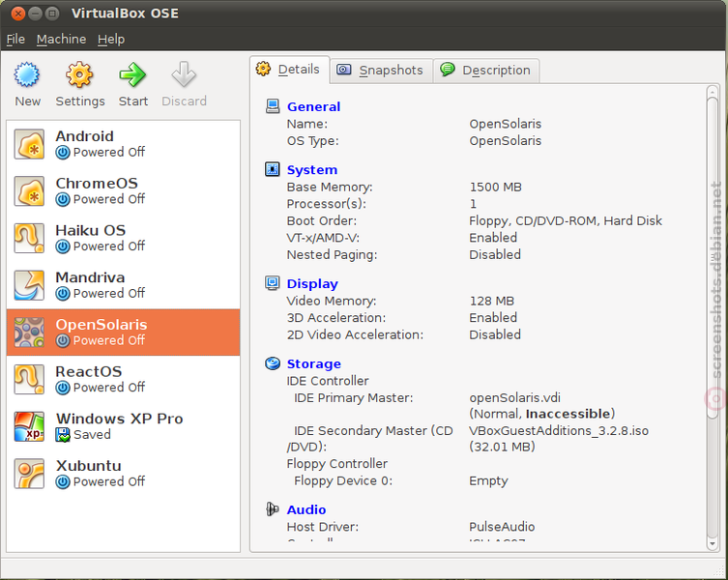Screen dimensions: 728x580
Task: Click the scrollbar down arrow in details
Action: (713, 544)
